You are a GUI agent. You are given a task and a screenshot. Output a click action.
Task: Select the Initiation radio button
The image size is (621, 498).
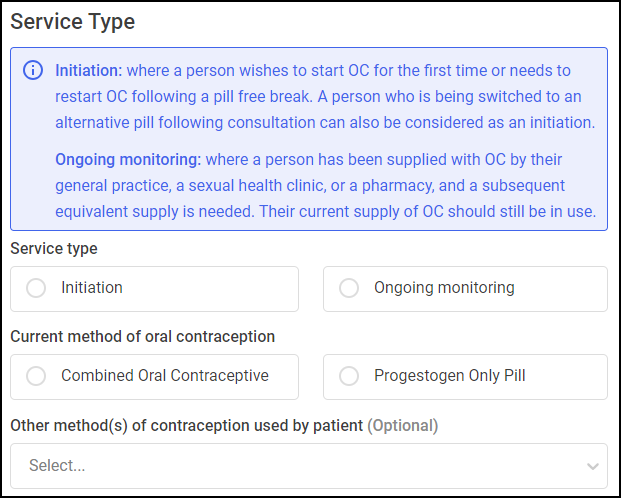36,288
